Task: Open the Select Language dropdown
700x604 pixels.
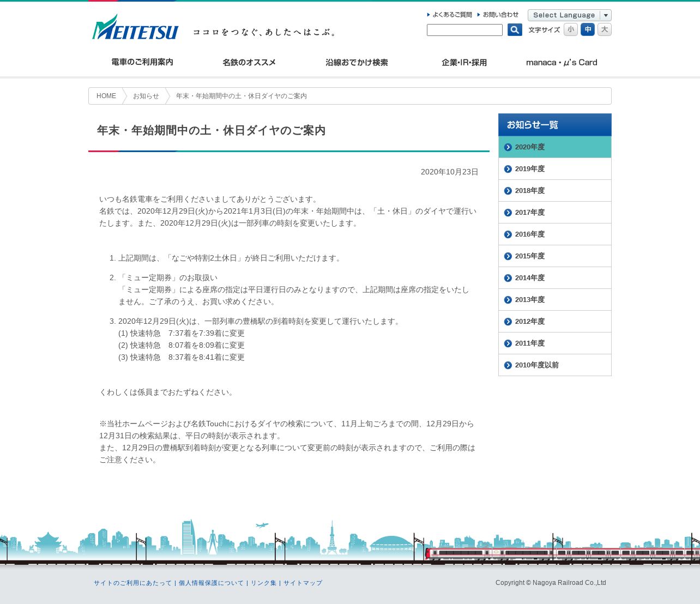Action: 570,15
